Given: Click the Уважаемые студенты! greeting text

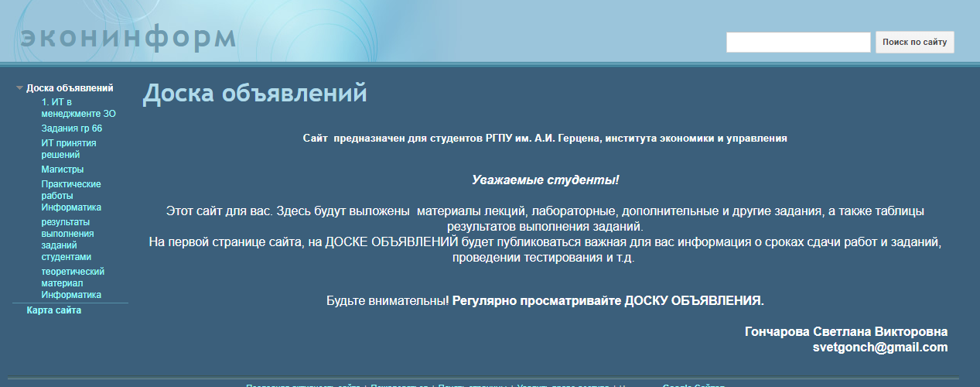Looking at the screenshot, I should pos(545,180).
